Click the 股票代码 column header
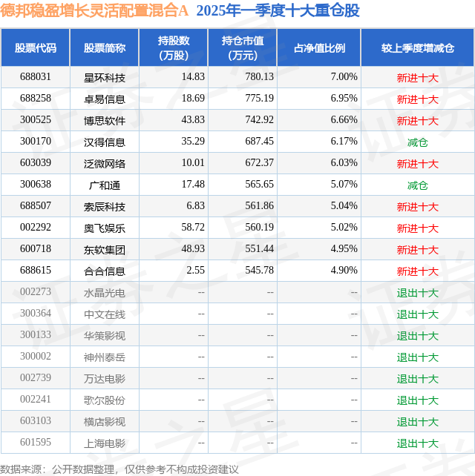Screen dimensions: 475x476 [35, 47]
